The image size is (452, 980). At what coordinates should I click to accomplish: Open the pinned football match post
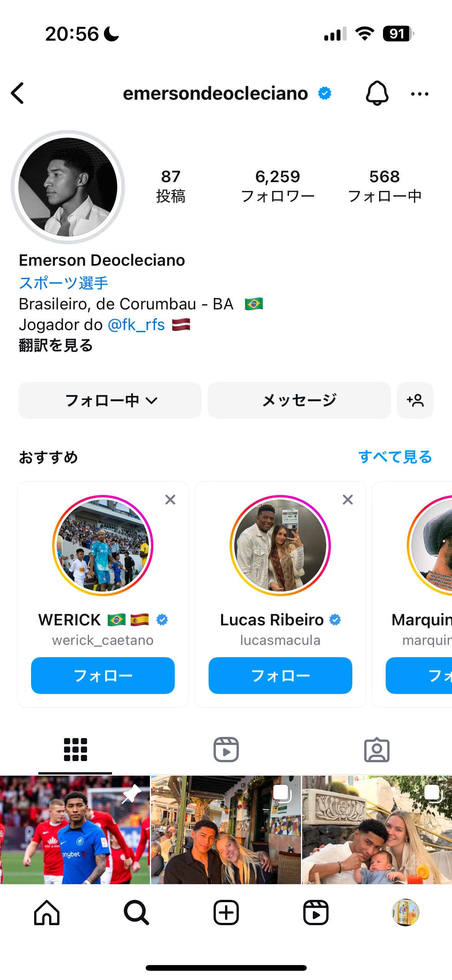click(x=75, y=830)
